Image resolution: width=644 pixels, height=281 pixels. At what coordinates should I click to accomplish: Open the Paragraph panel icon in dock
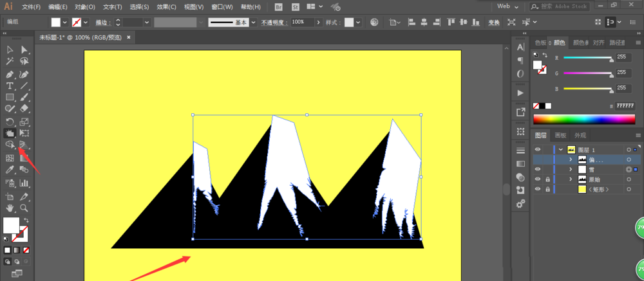click(520, 60)
